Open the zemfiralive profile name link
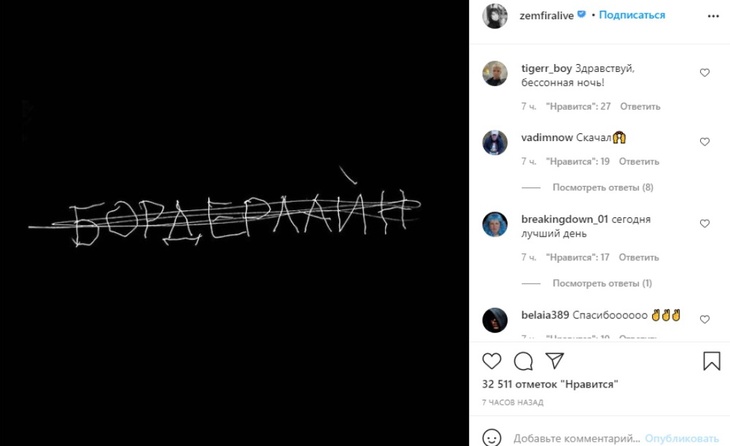The height and width of the screenshot is (446, 730). click(x=547, y=16)
